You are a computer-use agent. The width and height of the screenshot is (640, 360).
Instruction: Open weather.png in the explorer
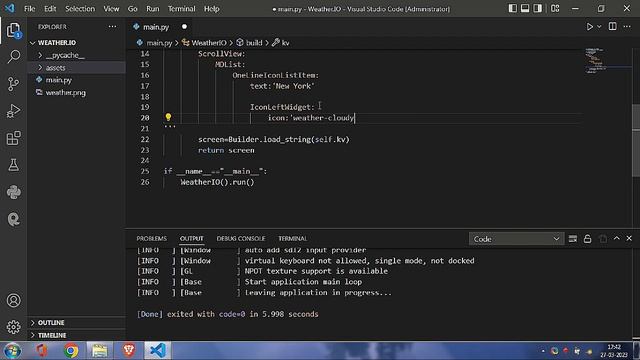[77, 93]
